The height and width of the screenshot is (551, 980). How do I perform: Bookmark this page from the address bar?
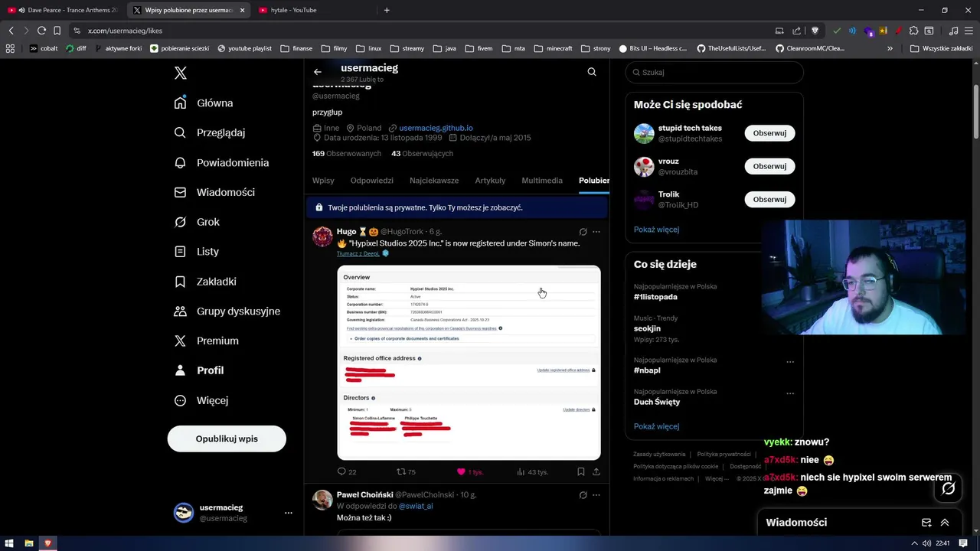pos(57,31)
